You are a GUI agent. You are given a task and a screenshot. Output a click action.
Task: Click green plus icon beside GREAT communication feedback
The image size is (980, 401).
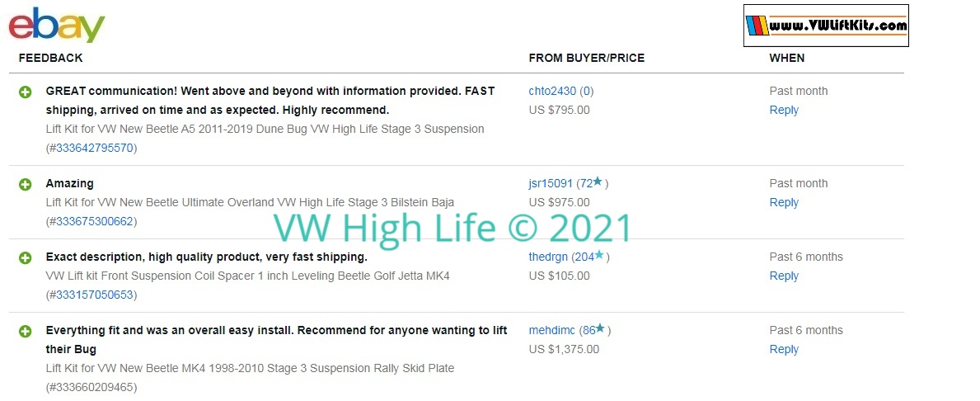[x=25, y=92]
